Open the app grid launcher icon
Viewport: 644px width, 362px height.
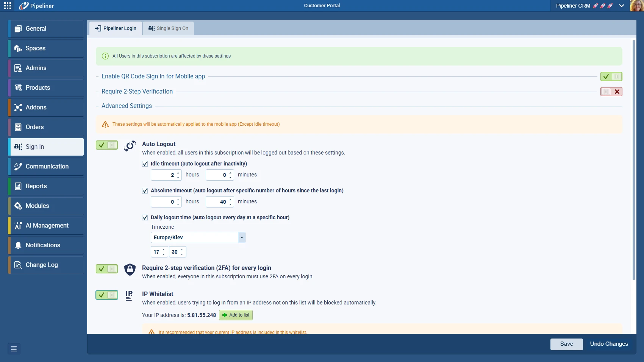click(x=8, y=6)
